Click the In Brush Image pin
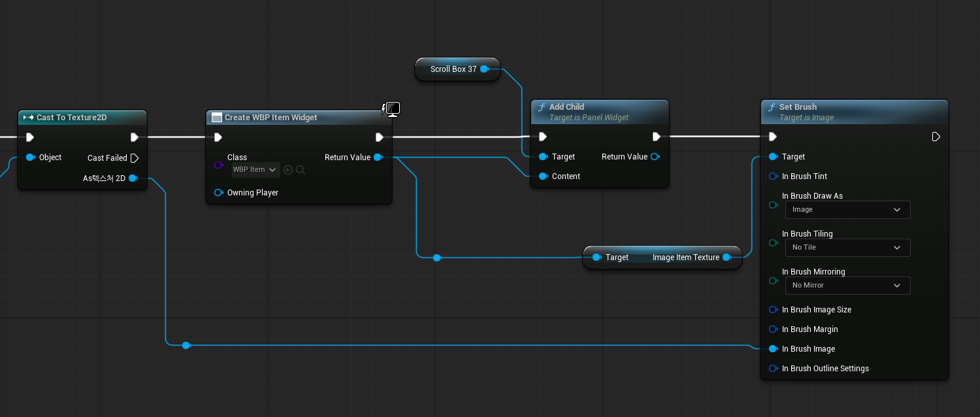Viewport: 980px width, 417px height. [774, 349]
